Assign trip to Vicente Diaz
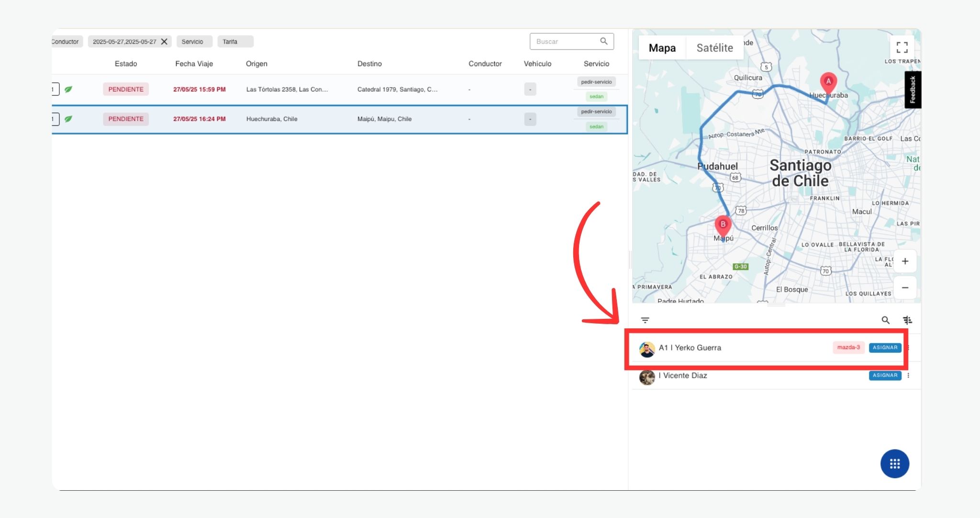Screen dimensions: 980x518 click(885, 375)
